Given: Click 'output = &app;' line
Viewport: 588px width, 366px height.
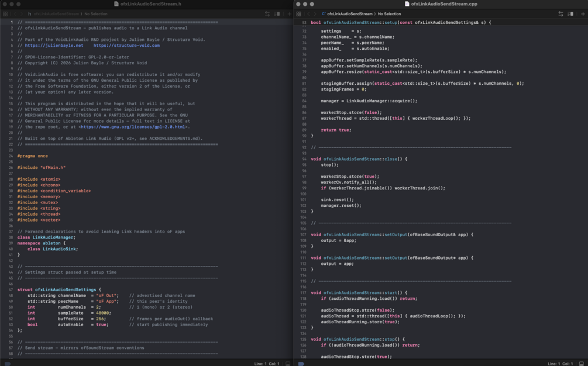Looking at the screenshot, I should pyautogui.click(x=339, y=240).
